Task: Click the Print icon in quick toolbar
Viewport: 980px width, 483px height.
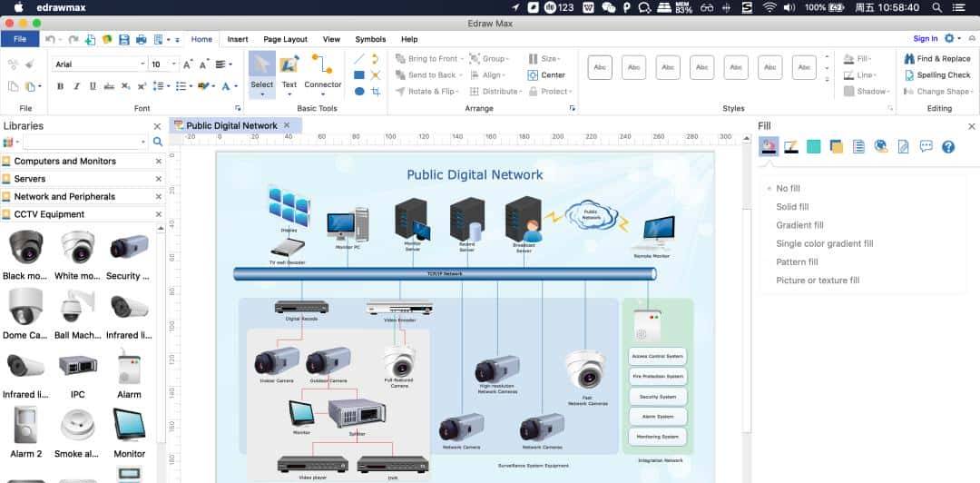Action: 141,40
